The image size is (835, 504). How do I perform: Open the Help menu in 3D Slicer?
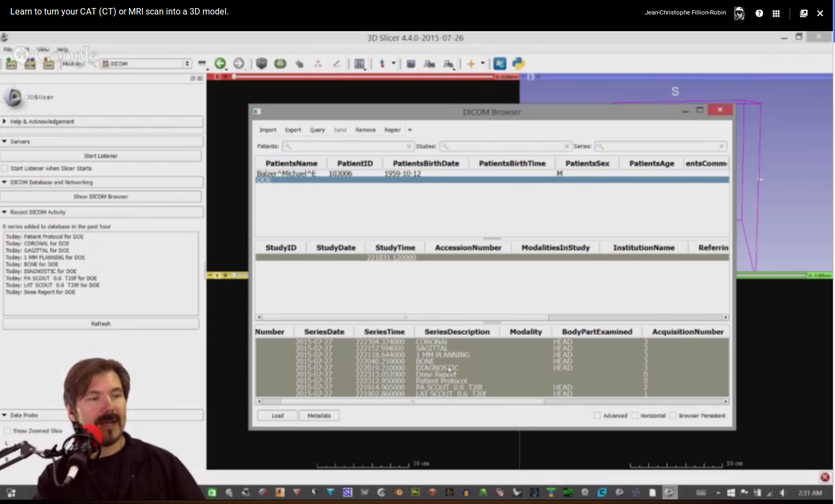[x=62, y=49]
